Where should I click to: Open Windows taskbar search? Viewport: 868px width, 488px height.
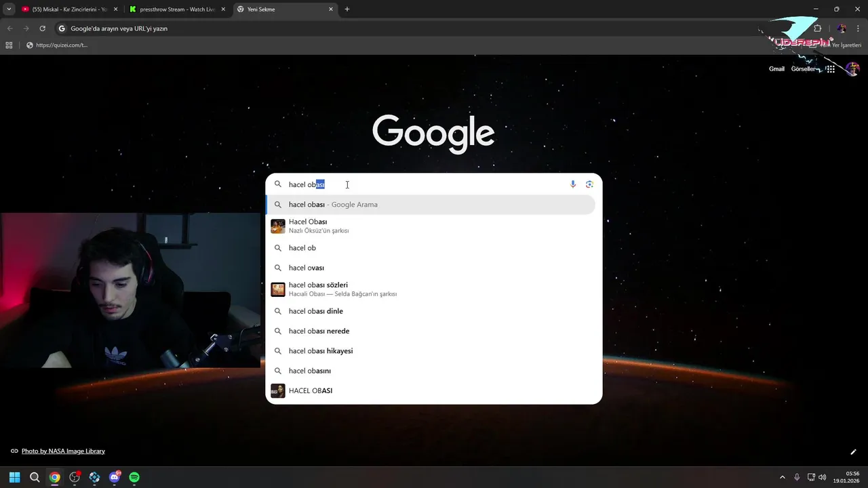click(x=35, y=477)
